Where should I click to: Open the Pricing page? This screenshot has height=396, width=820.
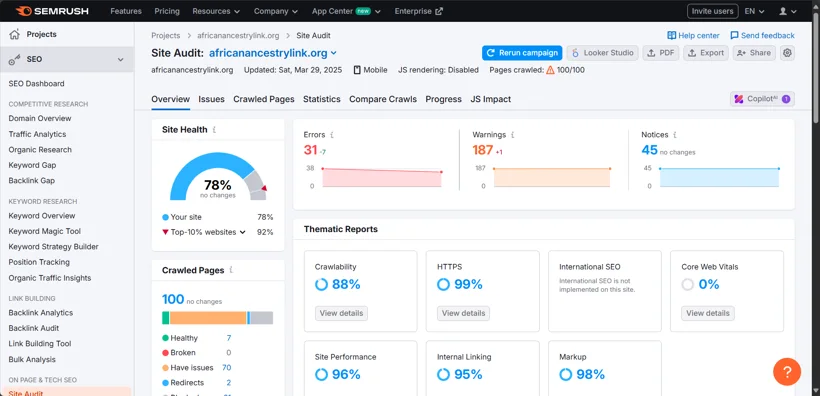pos(167,11)
